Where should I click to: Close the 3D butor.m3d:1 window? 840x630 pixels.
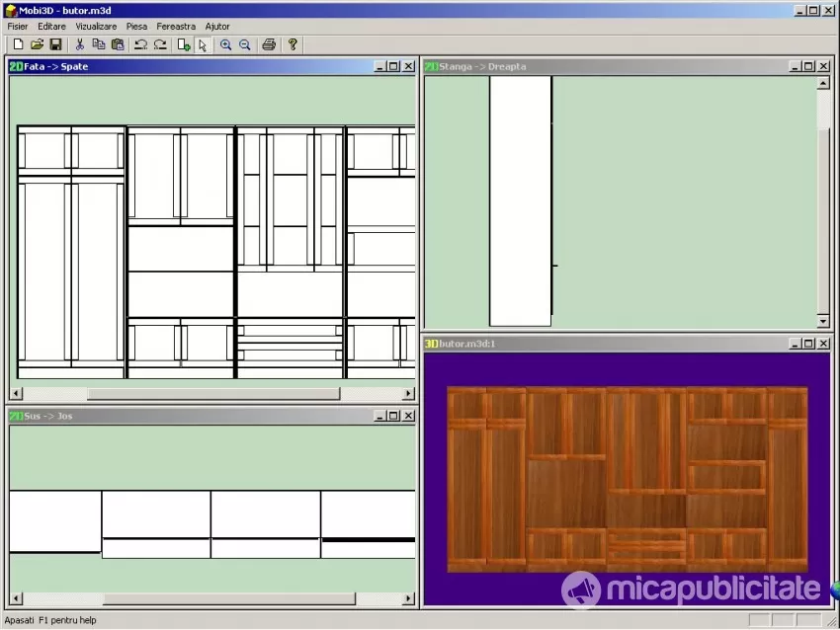point(824,344)
